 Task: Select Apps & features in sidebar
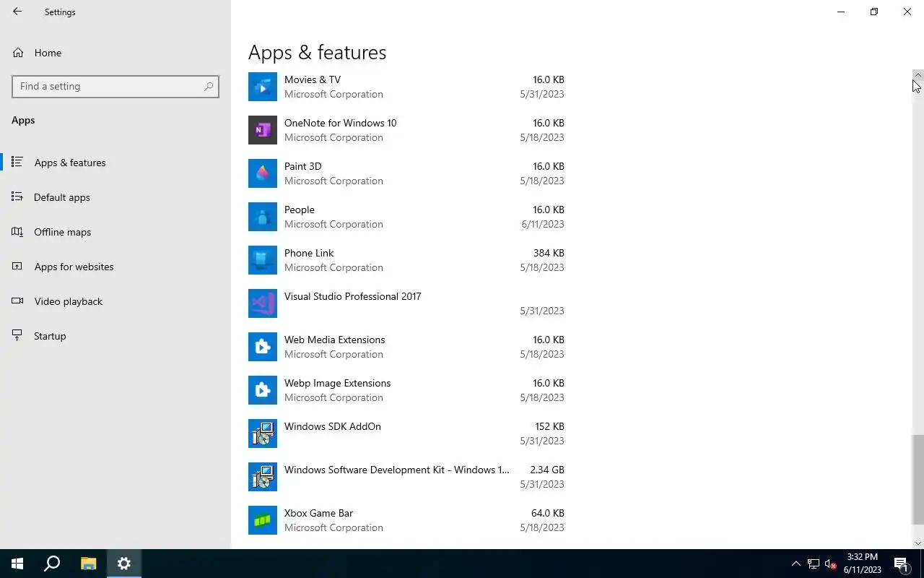pyautogui.click(x=115, y=163)
